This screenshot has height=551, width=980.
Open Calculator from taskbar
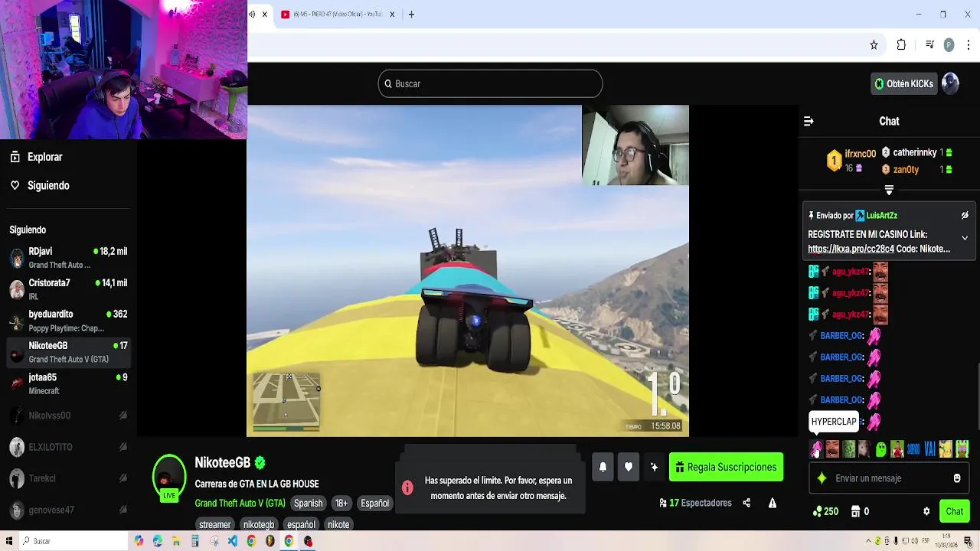click(x=195, y=541)
